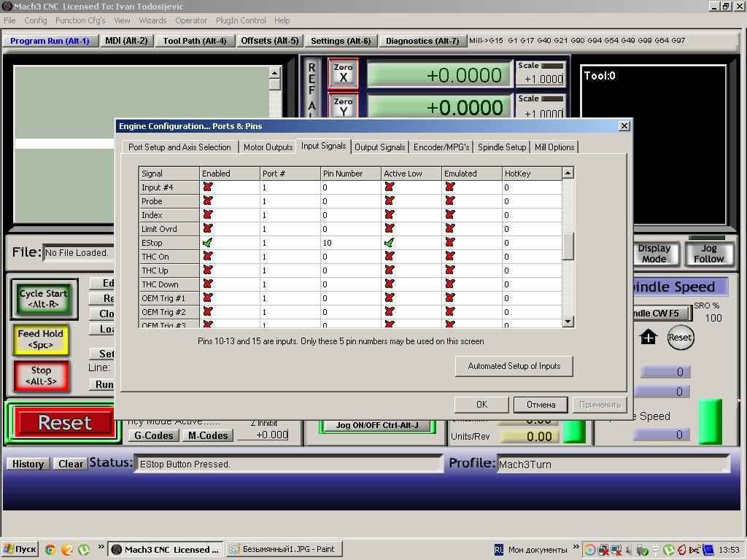The image size is (747, 560).
Task: Cancel the dialog with Отмена
Action: coord(541,404)
